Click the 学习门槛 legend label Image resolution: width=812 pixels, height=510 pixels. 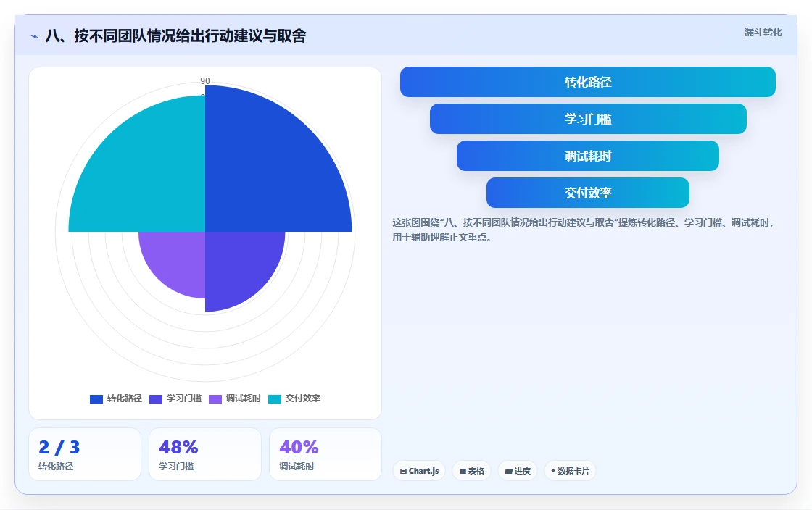[x=184, y=398]
